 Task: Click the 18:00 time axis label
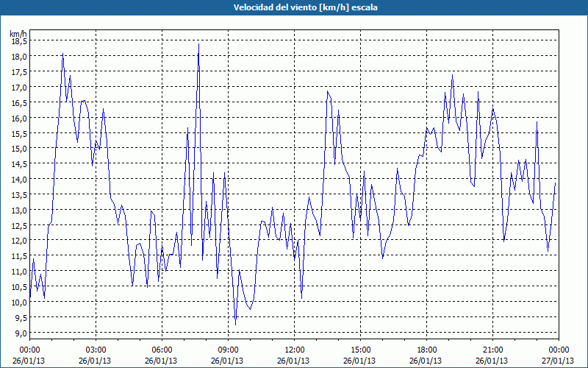tap(427, 350)
